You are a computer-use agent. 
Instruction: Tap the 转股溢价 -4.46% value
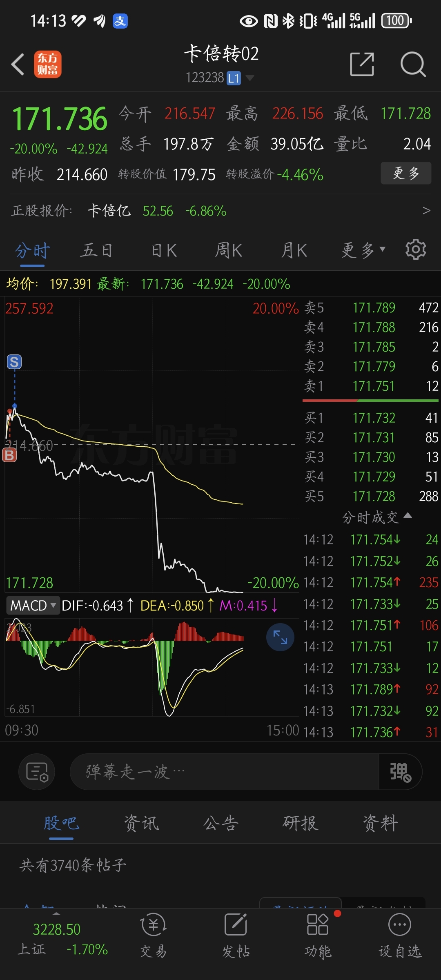point(300,175)
